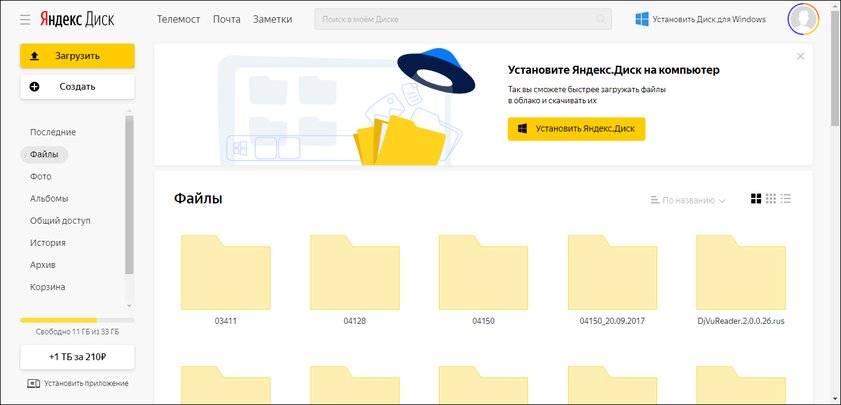The width and height of the screenshot is (841, 405).
Task: Open the По названию sort dropdown
Action: click(688, 200)
